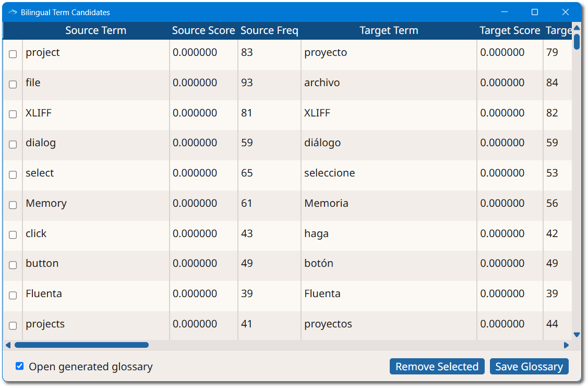588x388 pixels.
Task: Click target frequency value 84
Action: [x=552, y=83]
